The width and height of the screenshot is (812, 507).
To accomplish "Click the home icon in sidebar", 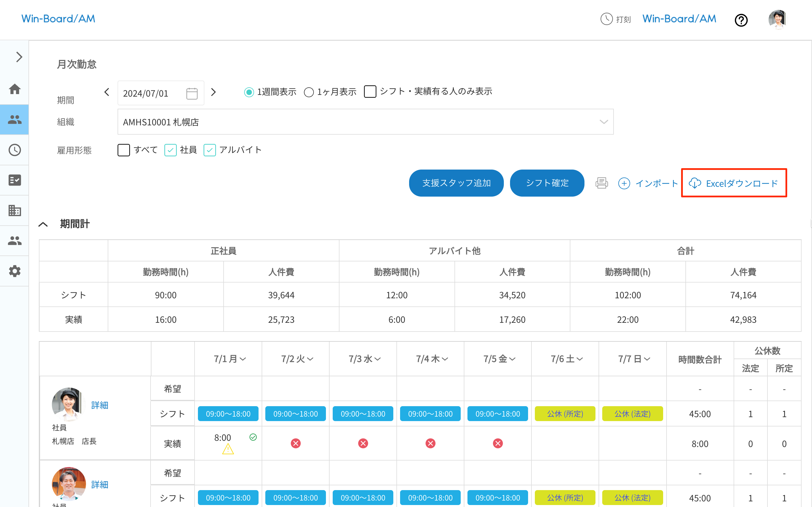I will coord(14,89).
